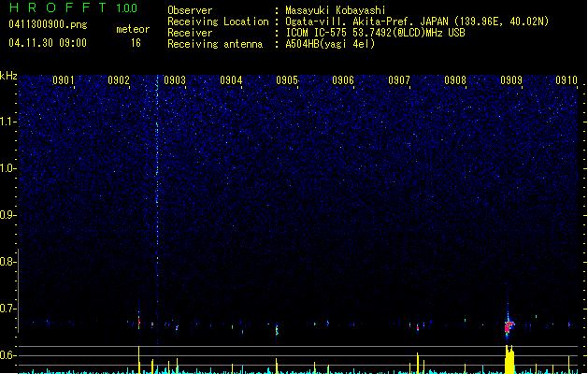Click the 0.9 kHz frequency tick label
Image resolution: width=588 pixels, height=374 pixels.
pos(8,215)
